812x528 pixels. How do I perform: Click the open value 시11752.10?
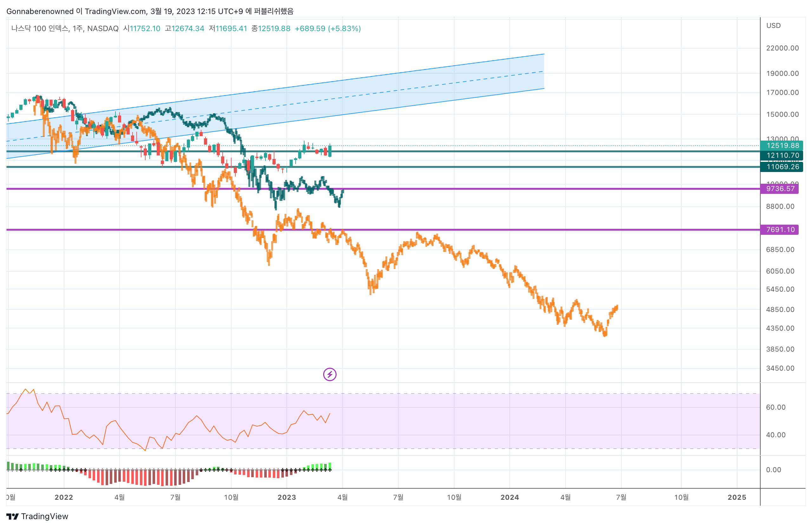[141, 28]
